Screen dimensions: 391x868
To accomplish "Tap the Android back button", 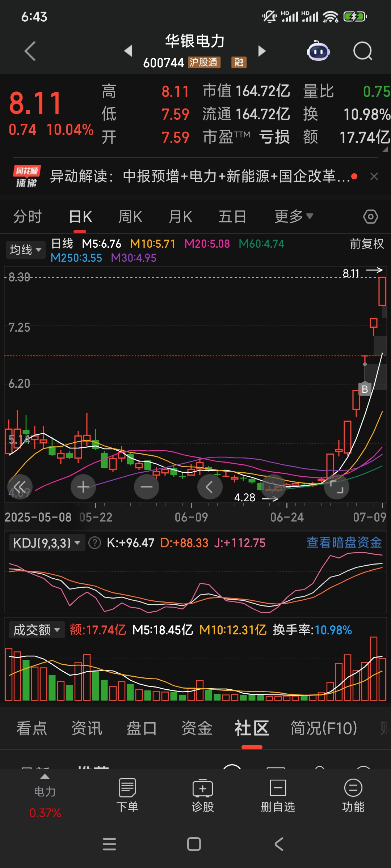I will coord(279,844).
